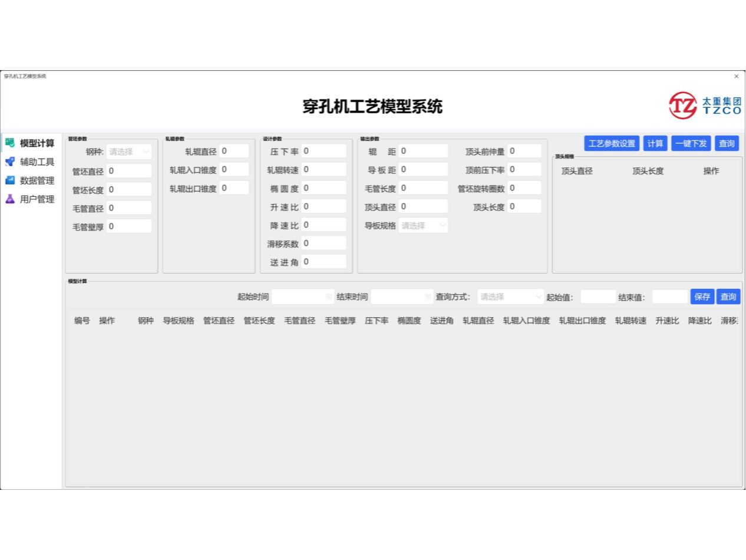Viewport: 746px width, 560px height.
Task: Select the 顶头前伸量 input field
Action: coord(524,151)
